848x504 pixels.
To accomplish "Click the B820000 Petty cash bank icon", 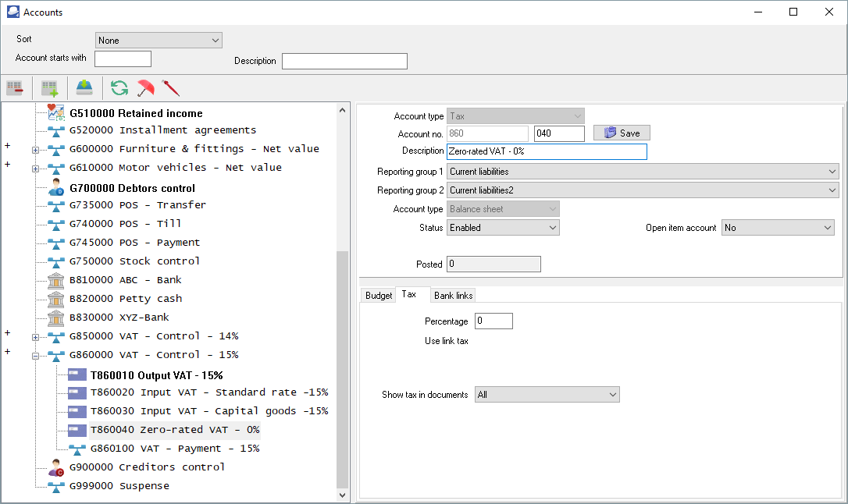I will coord(55,298).
